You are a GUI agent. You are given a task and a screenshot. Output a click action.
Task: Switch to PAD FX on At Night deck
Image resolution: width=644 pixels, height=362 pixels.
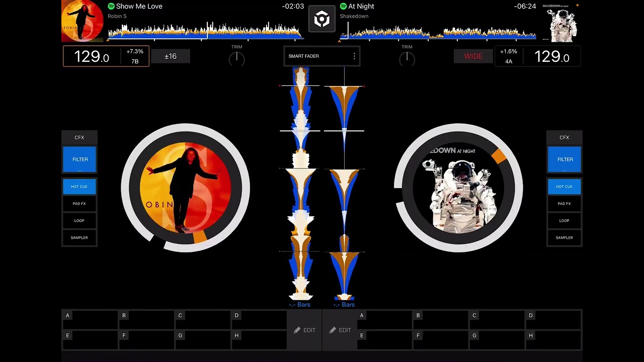pos(565,204)
